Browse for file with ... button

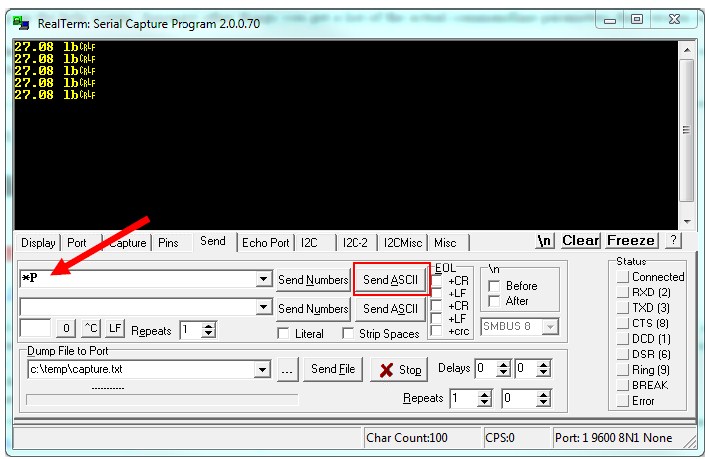pyautogui.click(x=287, y=370)
